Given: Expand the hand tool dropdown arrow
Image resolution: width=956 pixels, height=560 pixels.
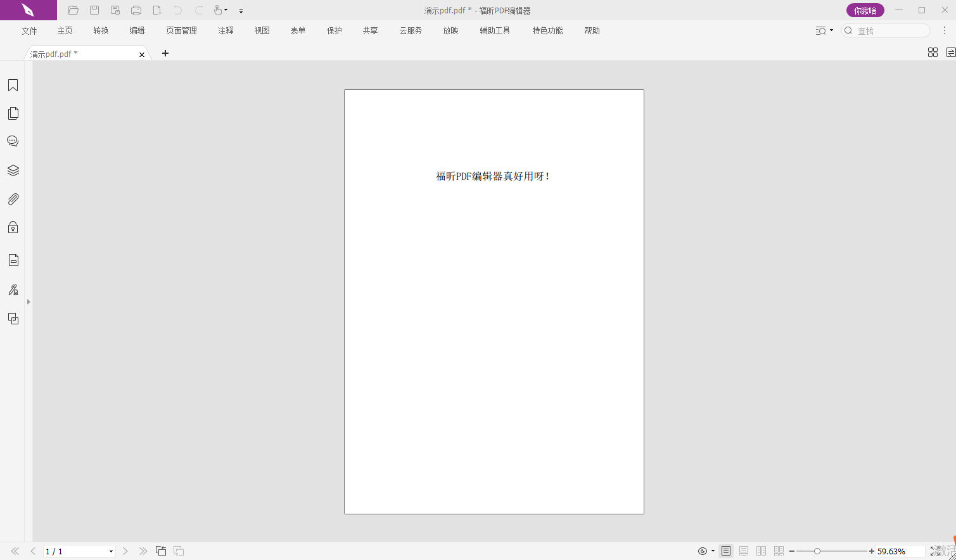Looking at the screenshot, I should 226,10.
